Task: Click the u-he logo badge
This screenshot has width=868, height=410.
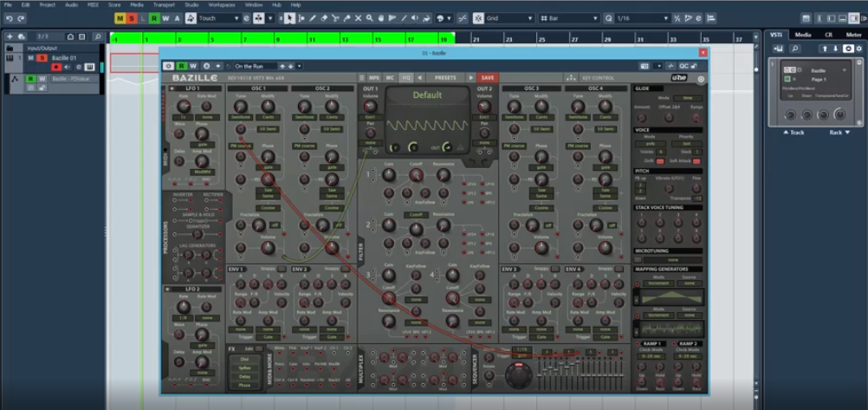Action: click(679, 78)
